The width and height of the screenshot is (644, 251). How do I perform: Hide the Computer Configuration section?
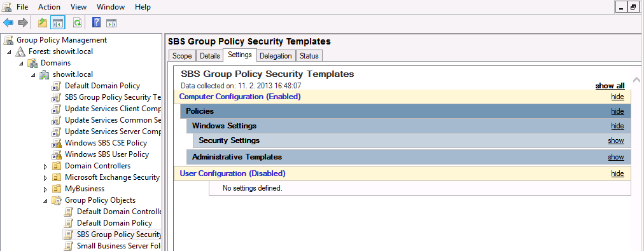click(x=617, y=97)
